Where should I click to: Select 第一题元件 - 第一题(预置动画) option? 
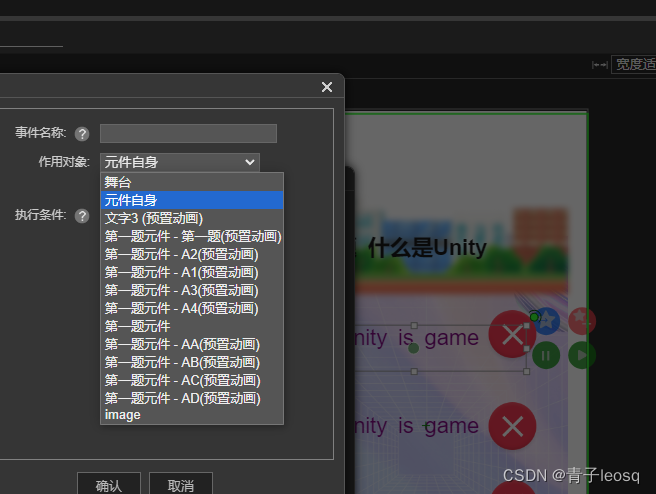pyautogui.click(x=192, y=236)
